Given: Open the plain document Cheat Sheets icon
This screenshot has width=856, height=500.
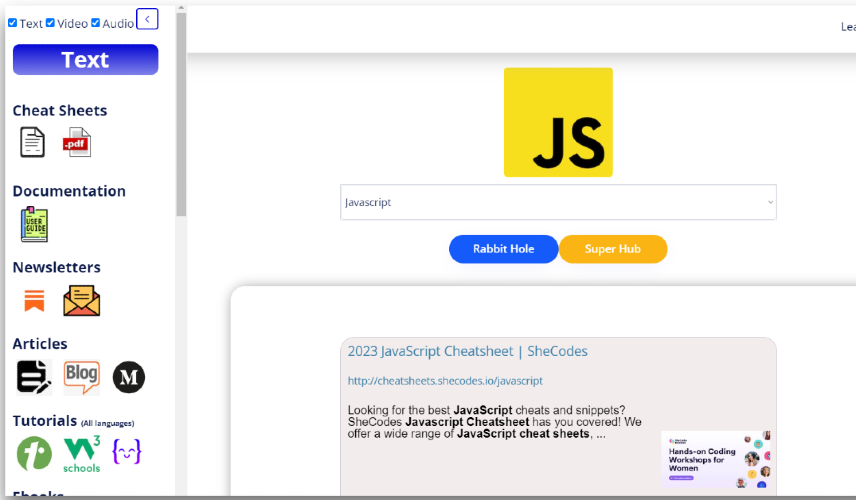Looking at the screenshot, I should (32, 142).
